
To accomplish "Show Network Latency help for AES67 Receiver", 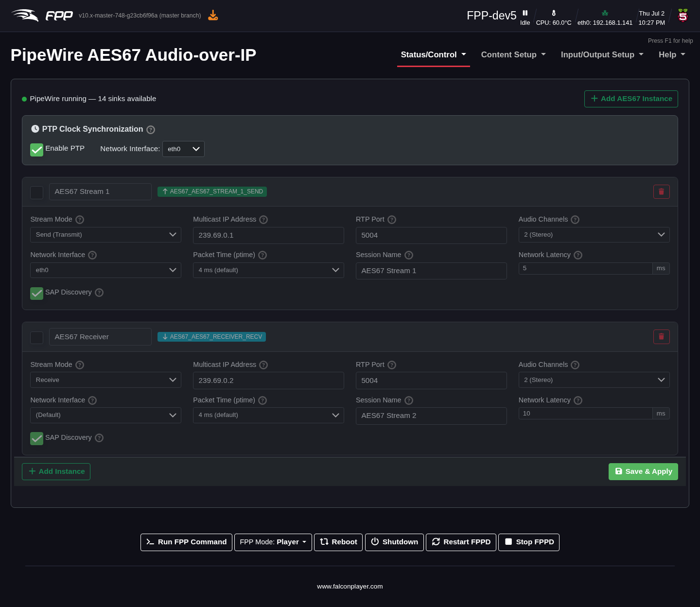I will coord(578,400).
